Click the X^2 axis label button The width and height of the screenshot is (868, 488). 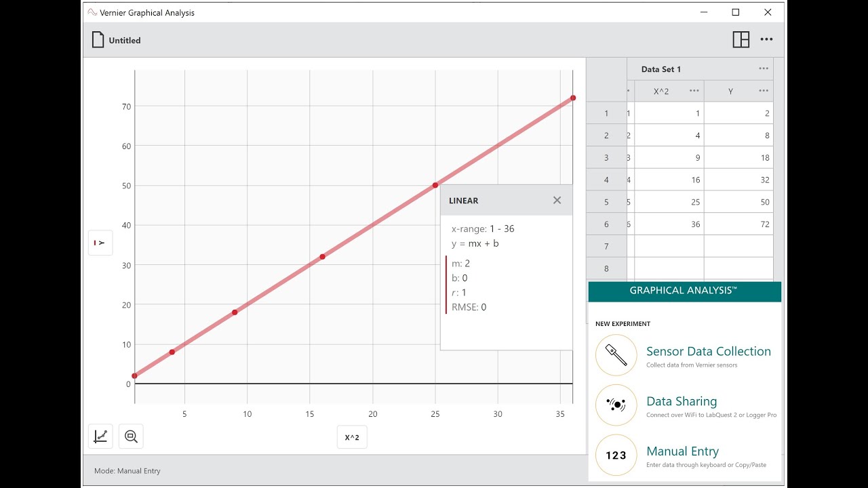click(352, 437)
